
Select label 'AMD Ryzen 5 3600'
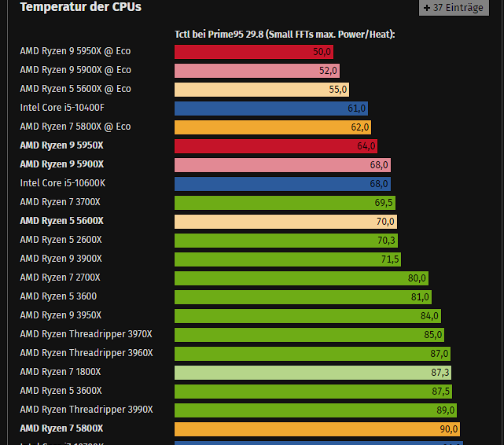click(58, 296)
